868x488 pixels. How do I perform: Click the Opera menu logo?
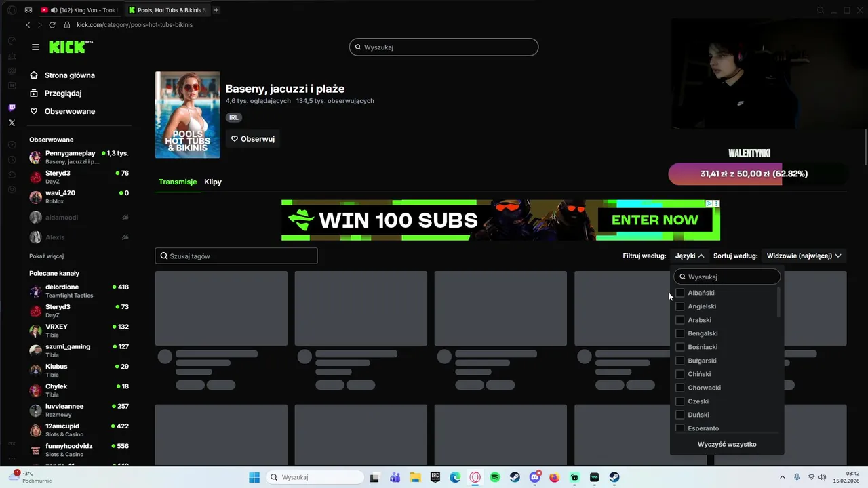pos(12,10)
